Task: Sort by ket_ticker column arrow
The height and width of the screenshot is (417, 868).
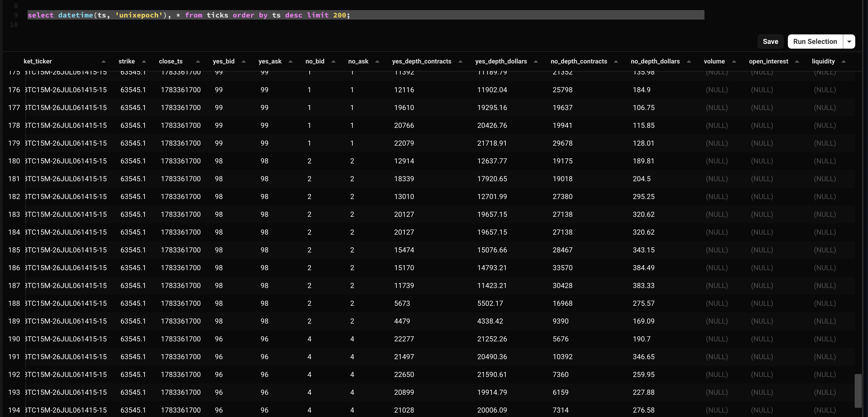Action: point(103,61)
